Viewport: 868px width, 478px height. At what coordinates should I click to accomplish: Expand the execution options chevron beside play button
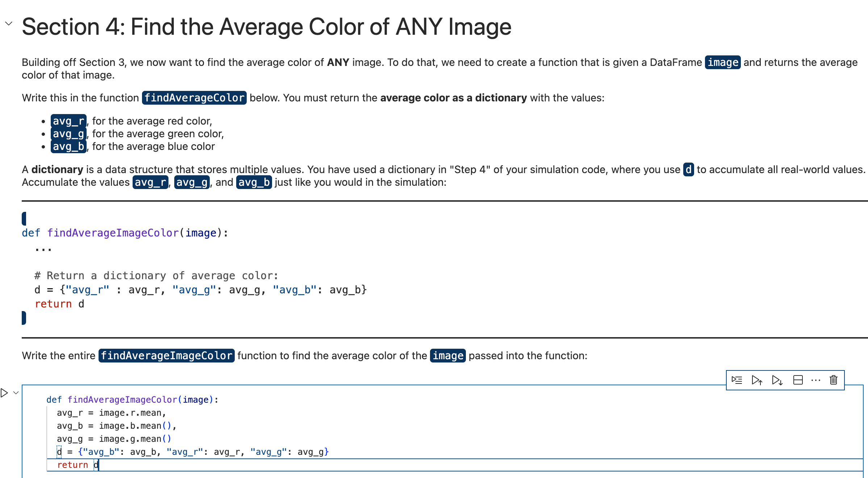pyautogui.click(x=15, y=393)
